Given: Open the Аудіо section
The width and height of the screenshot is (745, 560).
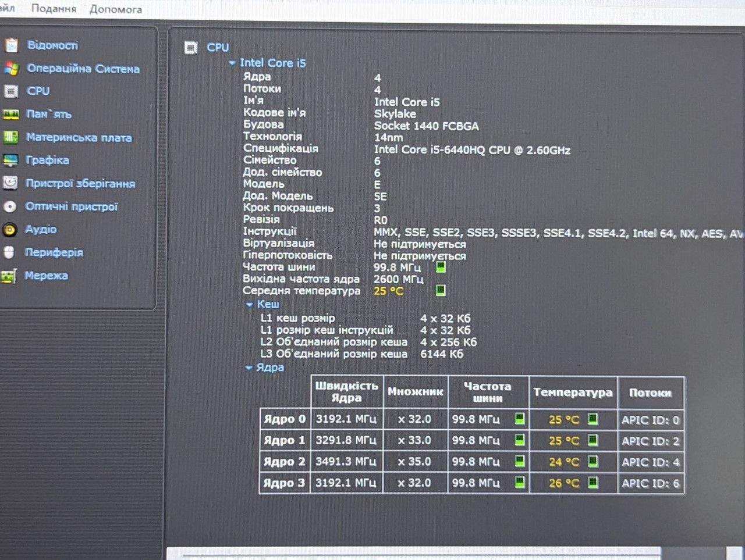Looking at the screenshot, I should pyautogui.click(x=41, y=230).
